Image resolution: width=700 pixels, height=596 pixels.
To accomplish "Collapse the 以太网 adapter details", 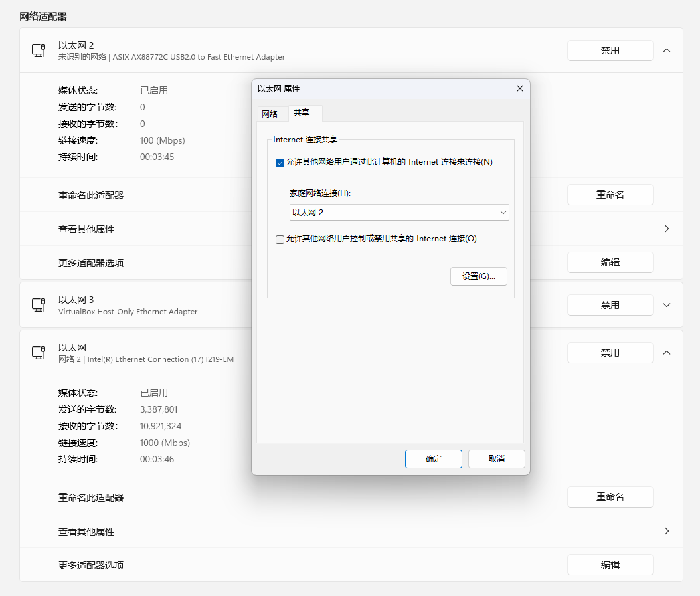I will tap(667, 353).
